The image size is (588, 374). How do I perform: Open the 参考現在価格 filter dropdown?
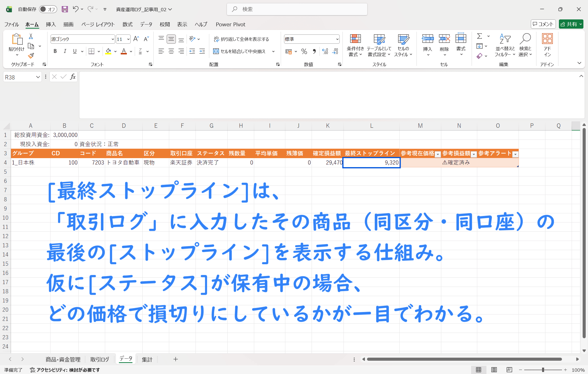(x=438, y=154)
